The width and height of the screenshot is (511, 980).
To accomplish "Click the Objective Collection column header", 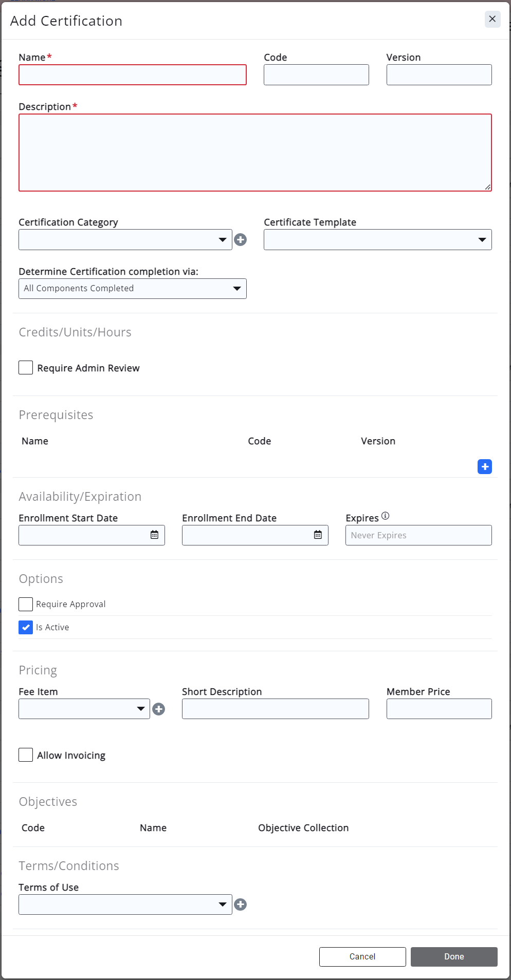I will 303,828.
